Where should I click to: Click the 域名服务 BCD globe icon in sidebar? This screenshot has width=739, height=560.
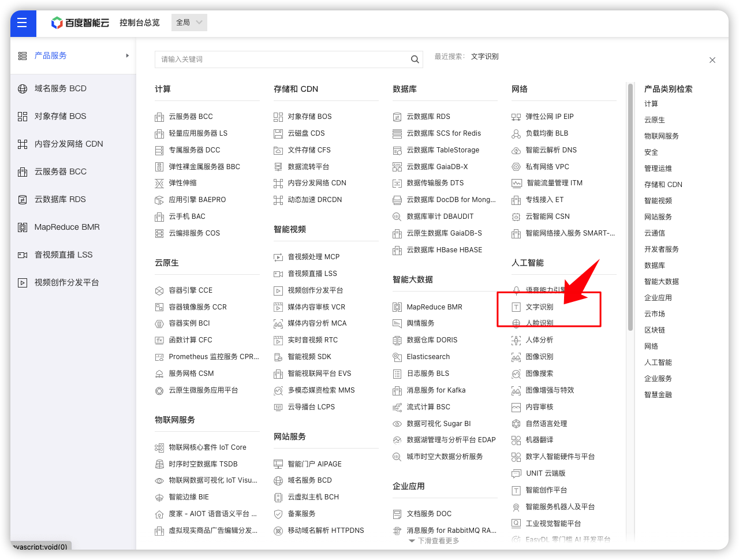point(23,89)
